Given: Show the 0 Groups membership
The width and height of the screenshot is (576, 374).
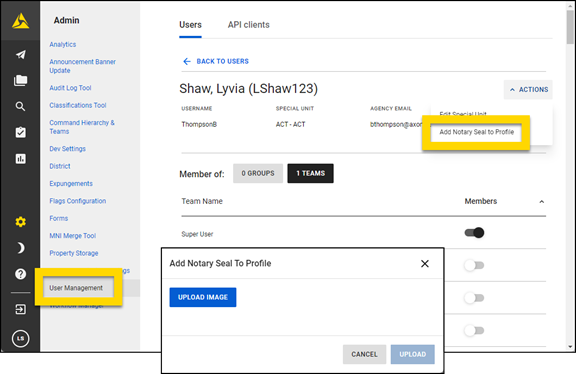Looking at the screenshot, I should coord(258,173).
